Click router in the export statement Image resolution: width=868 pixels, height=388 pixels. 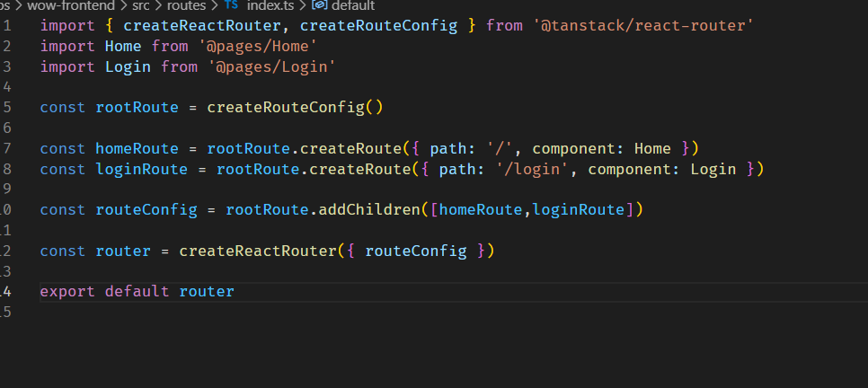[x=207, y=291]
